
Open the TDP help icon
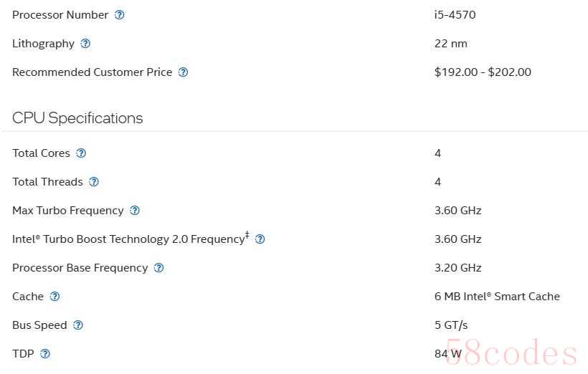[x=45, y=354]
